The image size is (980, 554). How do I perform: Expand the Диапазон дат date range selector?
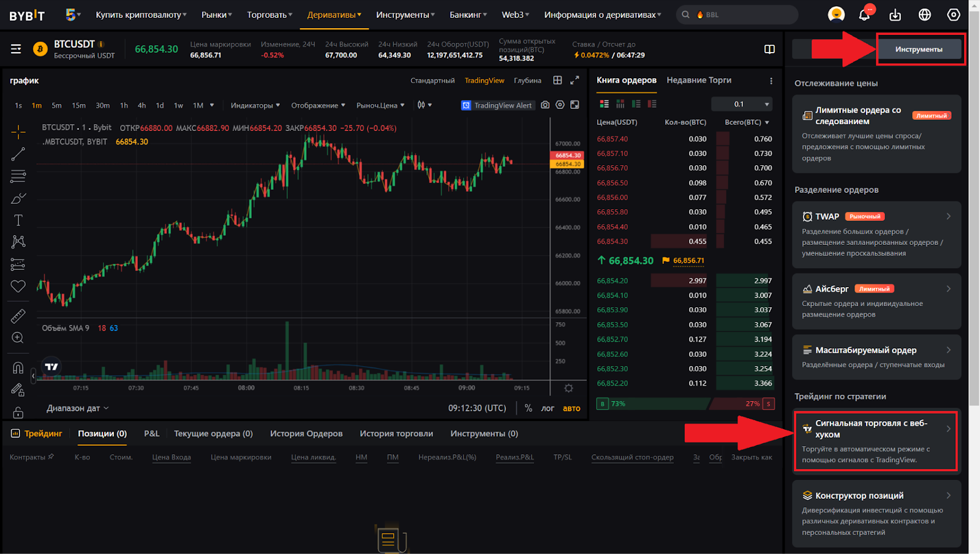(x=77, y=408)
